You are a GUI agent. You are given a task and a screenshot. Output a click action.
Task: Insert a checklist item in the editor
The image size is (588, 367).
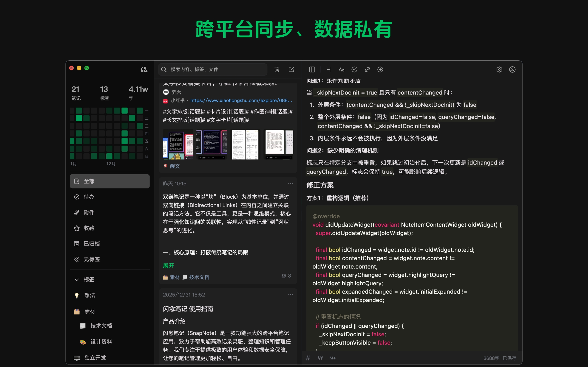354,70
